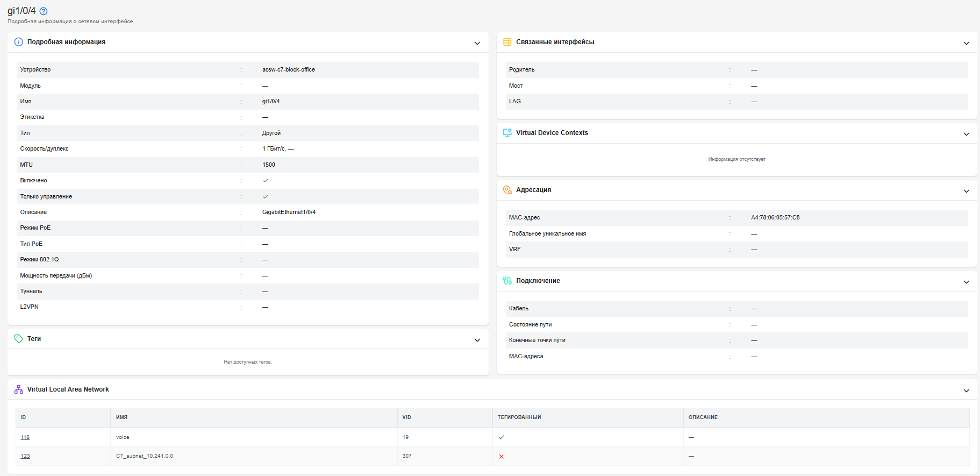Click the Адресация location pin icon

(507, 190)
